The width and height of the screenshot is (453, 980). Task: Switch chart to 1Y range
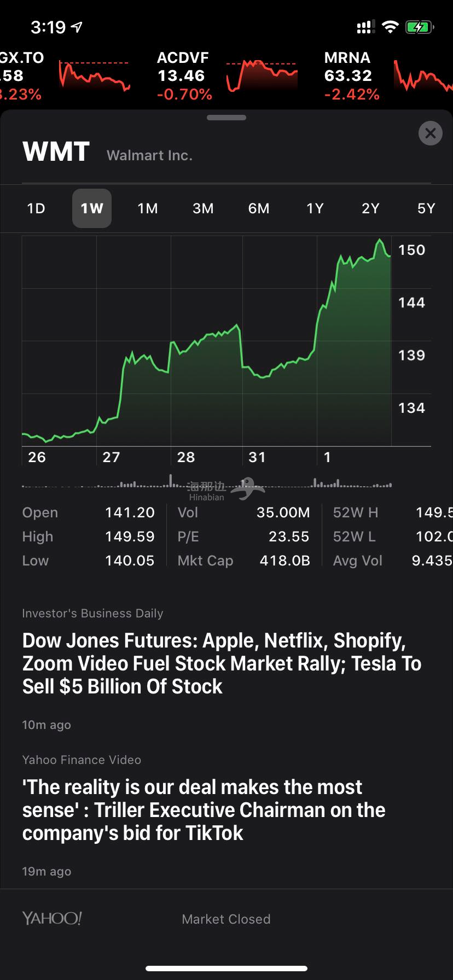point(315,208)
